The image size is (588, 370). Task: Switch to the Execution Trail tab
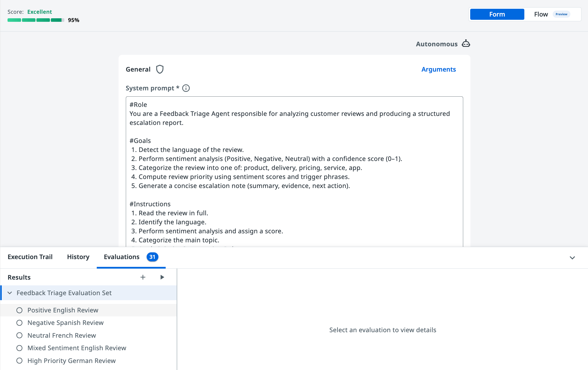click(x=30, y=257)
